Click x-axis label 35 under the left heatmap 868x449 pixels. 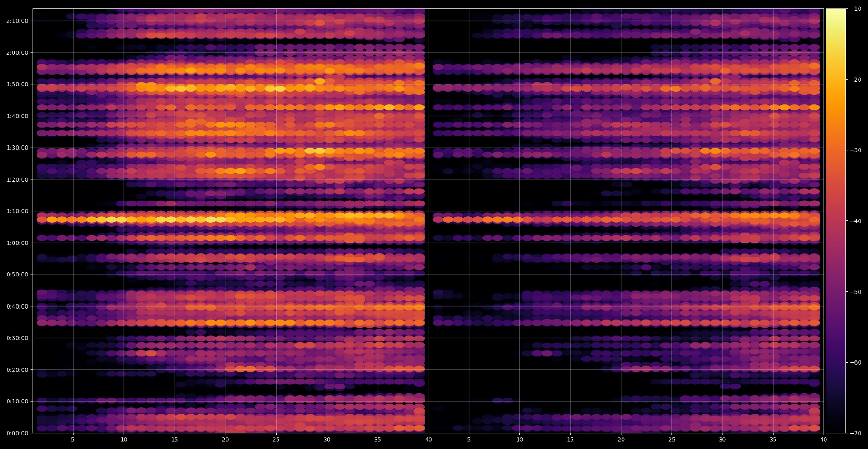click(x=378, y=440)
